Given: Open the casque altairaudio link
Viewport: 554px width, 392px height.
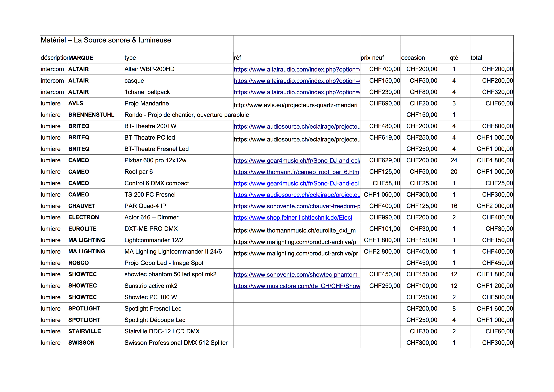Looking at the screenshot, I should pyautogui.click(x=297, y=81).
